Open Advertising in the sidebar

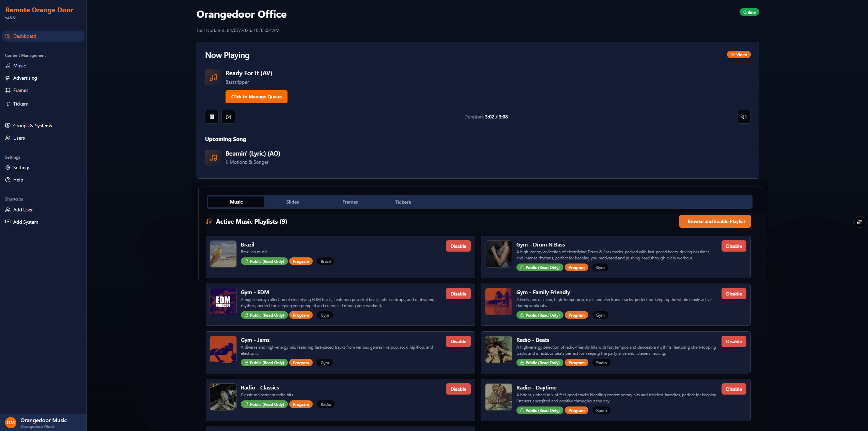coord(25,78)
